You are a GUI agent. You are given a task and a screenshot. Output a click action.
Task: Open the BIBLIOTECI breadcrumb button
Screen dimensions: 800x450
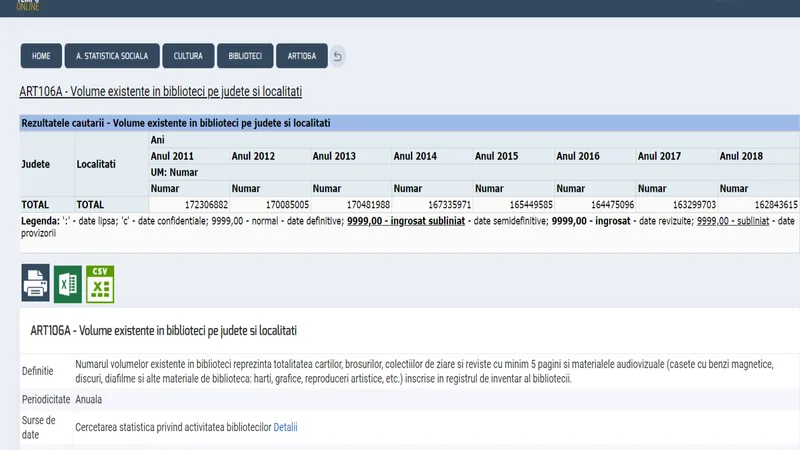[x=245, y=56]
